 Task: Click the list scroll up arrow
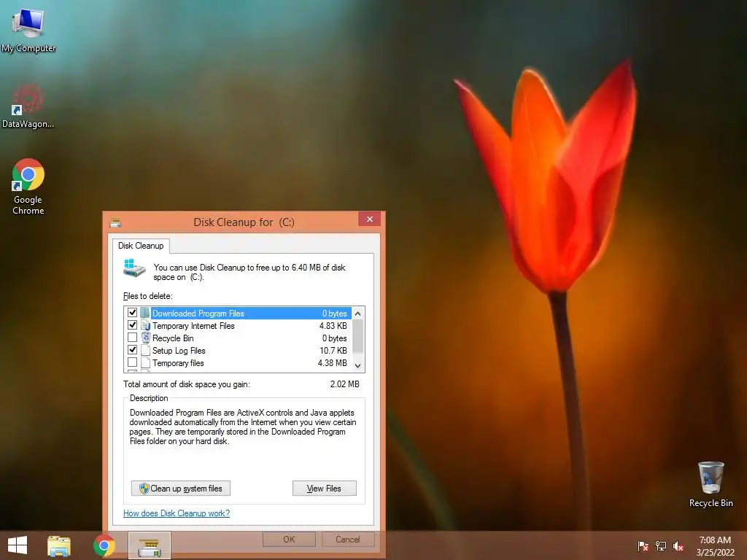point(357,314)
